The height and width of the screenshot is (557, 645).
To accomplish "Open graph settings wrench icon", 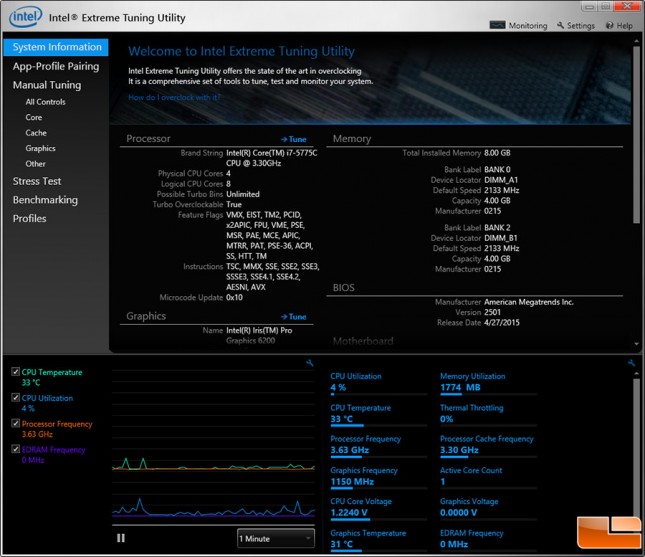I will (310, 363).
